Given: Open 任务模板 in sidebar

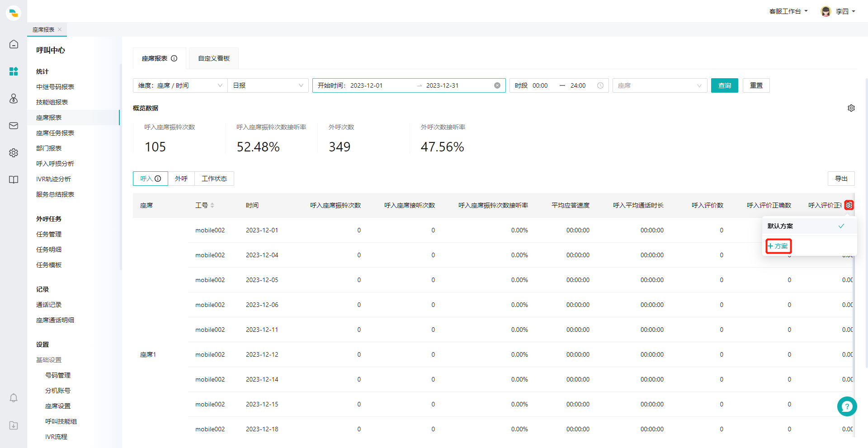Looking at the screenshot, I should pos(49,265).
